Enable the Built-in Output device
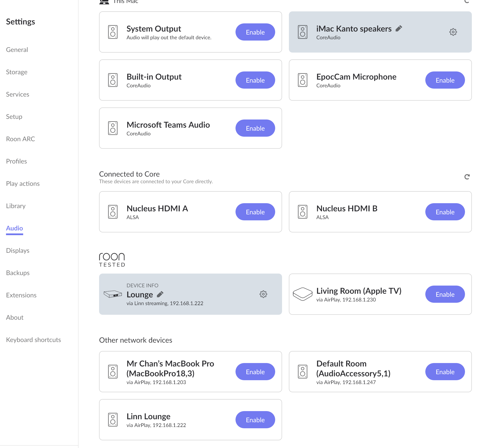This screenshot has height=448, width=480. tap(255, 80)
